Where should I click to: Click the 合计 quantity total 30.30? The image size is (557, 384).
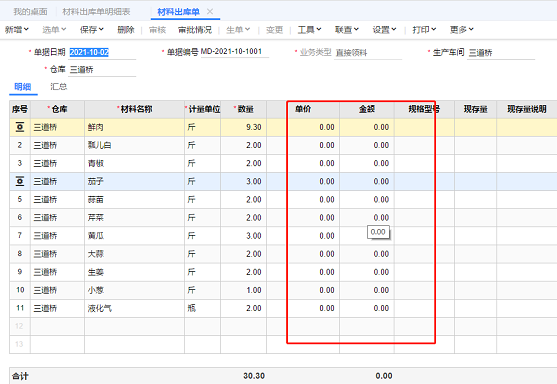point(254,376)
